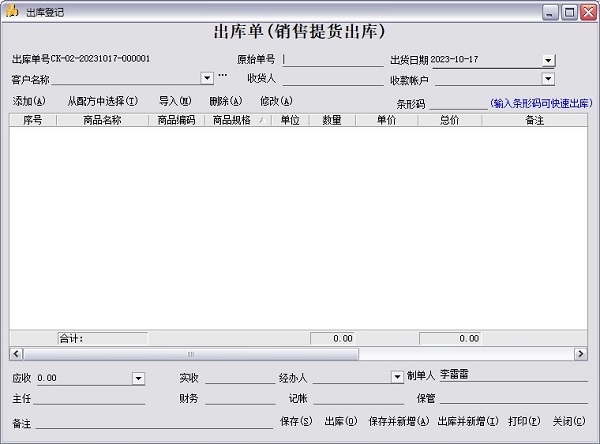Click the 保管 input field

514,398
